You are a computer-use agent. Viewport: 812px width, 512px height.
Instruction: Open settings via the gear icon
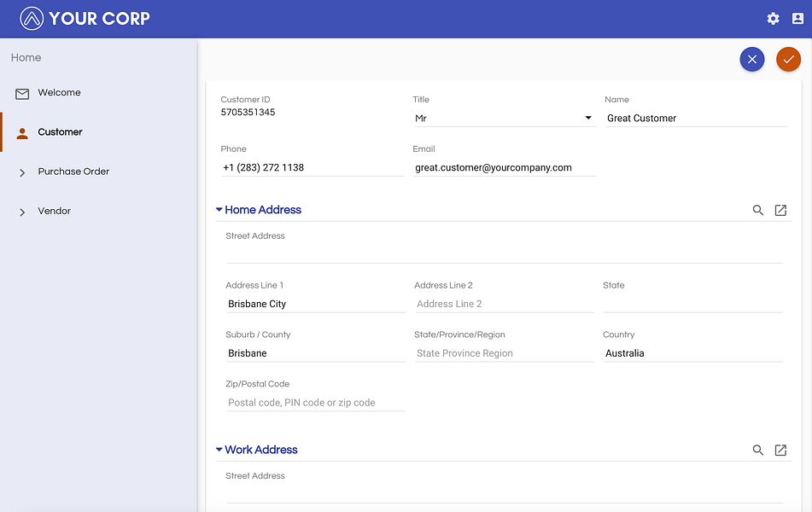773,19
